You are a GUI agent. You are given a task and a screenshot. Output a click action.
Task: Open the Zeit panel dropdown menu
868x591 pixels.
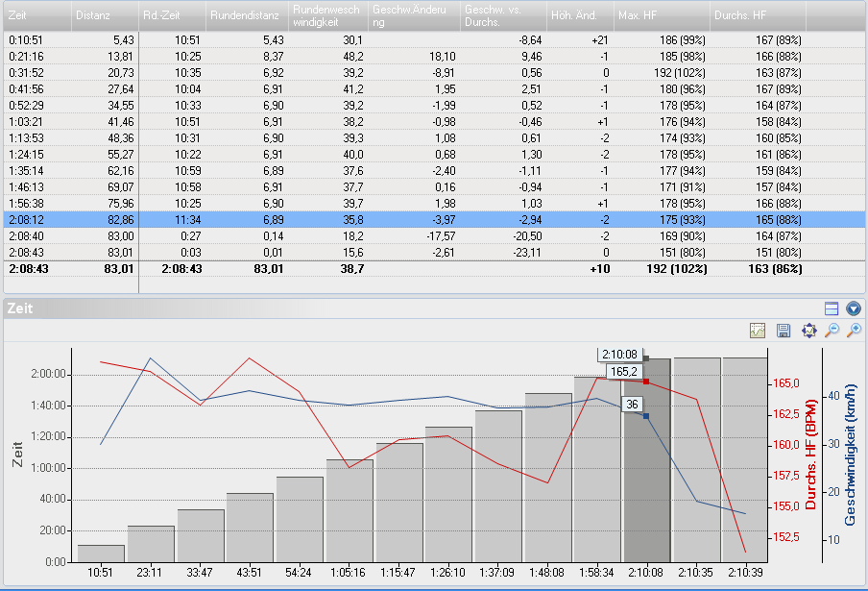(853, 308)
